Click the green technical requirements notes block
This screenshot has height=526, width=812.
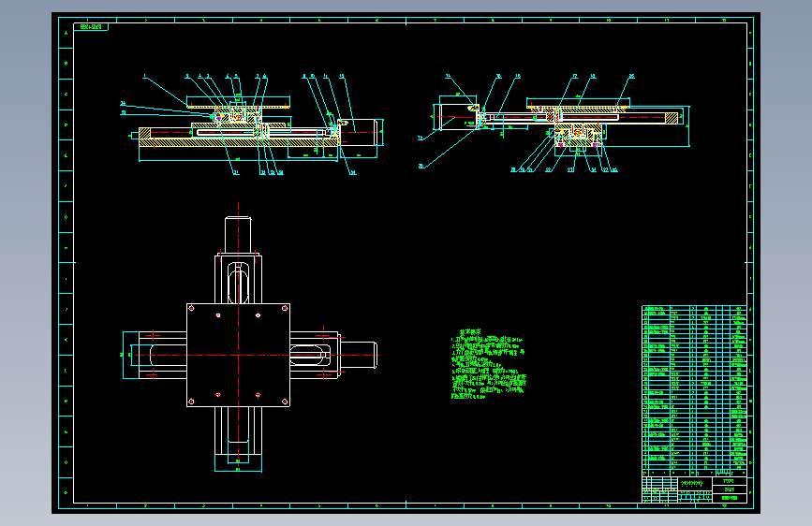click(x=488, y=364)
